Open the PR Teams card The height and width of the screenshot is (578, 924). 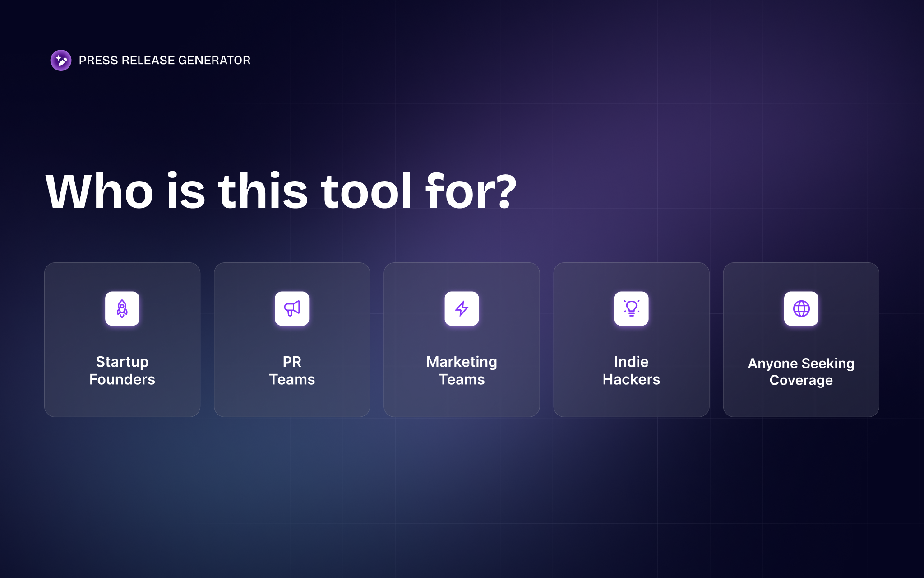point(292,339)
